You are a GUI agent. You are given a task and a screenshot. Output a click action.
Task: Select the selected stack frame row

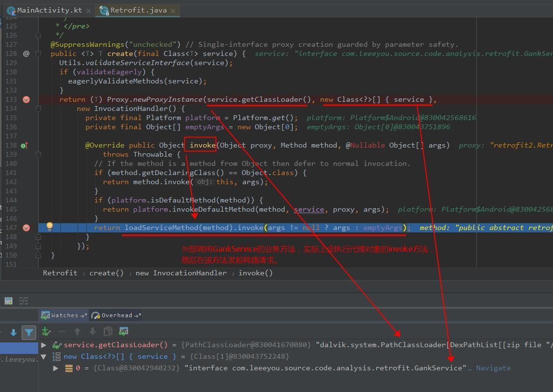point(19,348)
